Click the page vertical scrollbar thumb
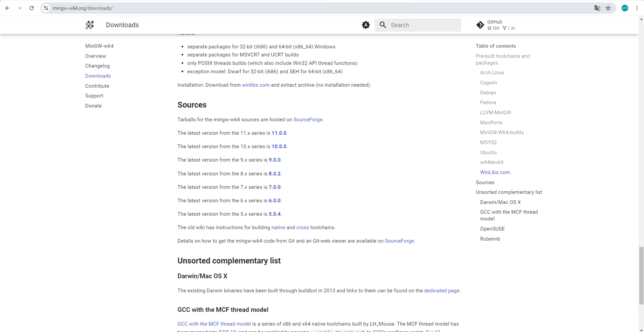 641,276
